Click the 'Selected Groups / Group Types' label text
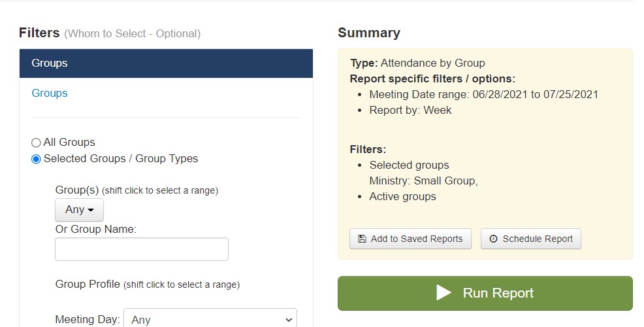 tap(121, 159)
